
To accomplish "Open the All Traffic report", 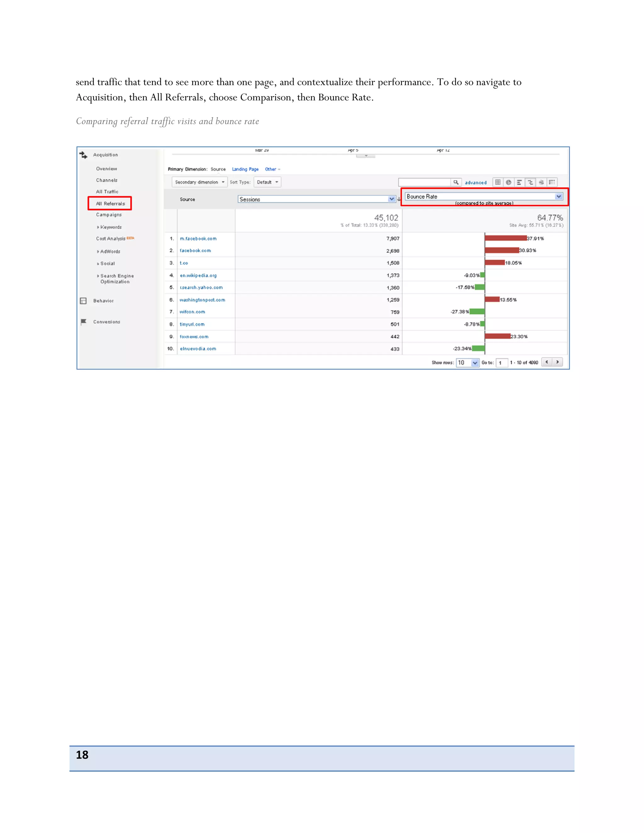I will pyautogui.click(x=107, y=191).
